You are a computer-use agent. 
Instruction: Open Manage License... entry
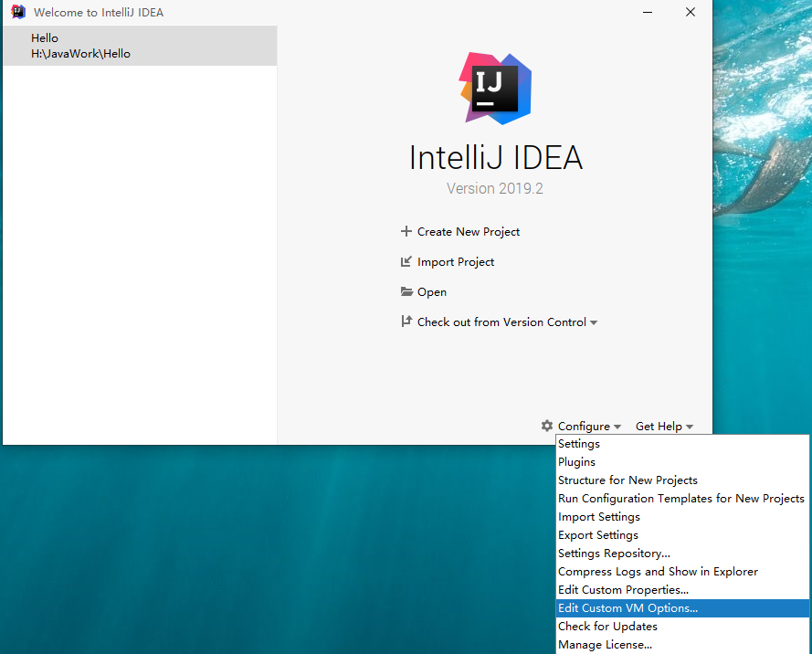point(682,645)
